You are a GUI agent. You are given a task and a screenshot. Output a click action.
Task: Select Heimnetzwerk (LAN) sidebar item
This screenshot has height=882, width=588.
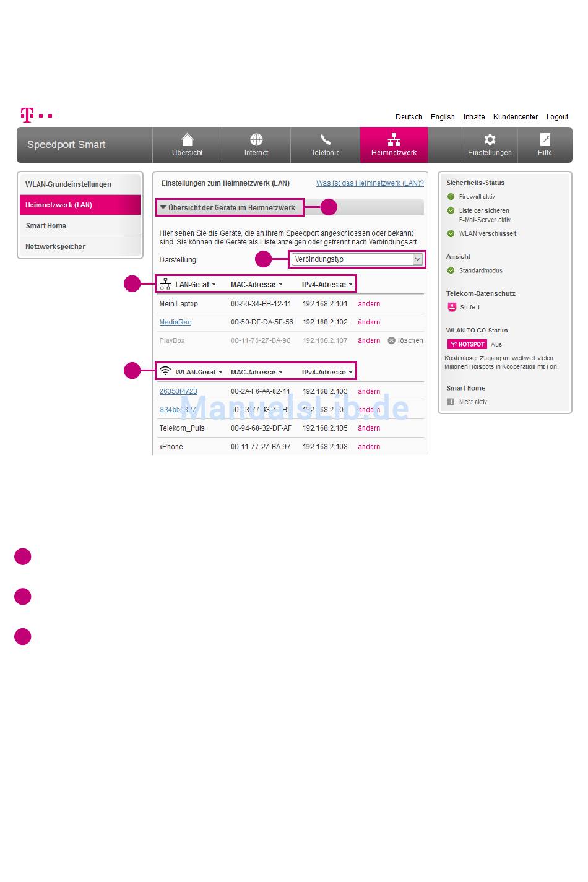(x=80, y=205)
